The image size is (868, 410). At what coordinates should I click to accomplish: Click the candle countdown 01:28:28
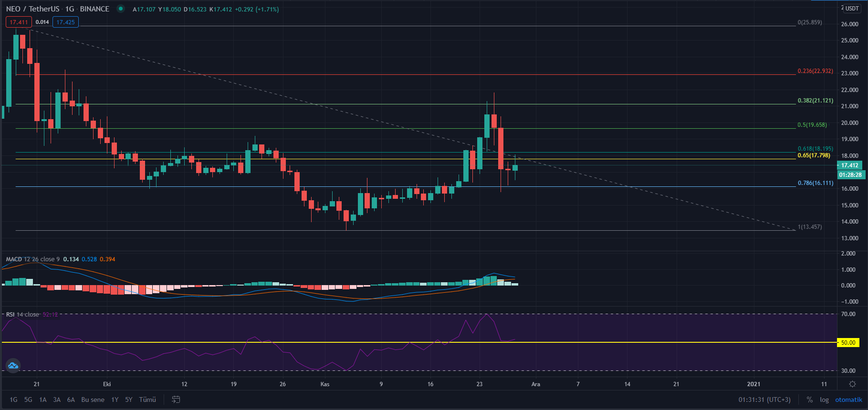850,175
